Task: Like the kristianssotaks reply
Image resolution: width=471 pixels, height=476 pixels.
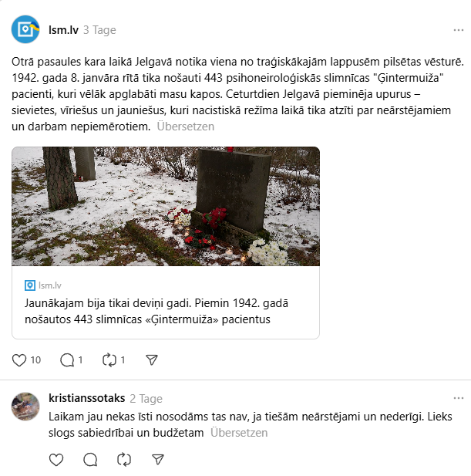Action: [56, 459]
